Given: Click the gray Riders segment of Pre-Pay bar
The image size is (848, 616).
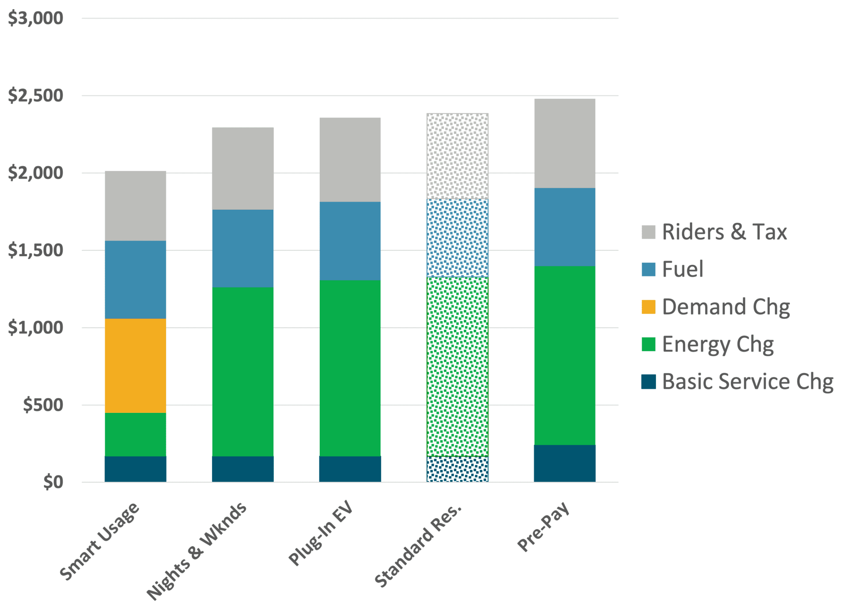Looking at the screenshot, I should (x=564, y=143).
